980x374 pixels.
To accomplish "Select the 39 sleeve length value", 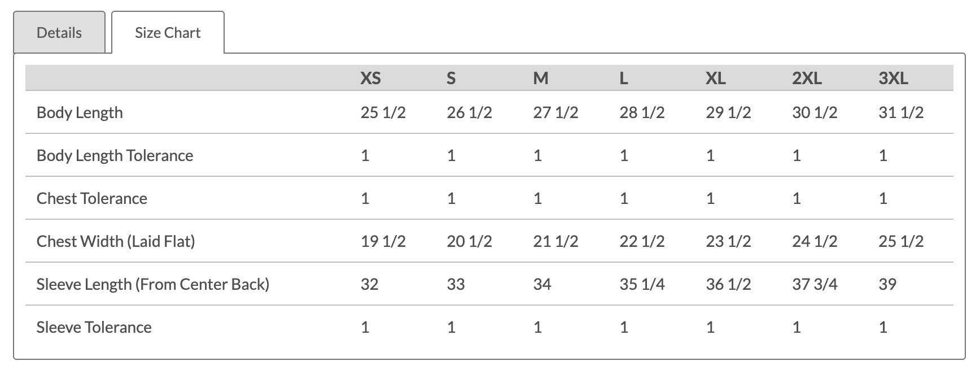I will [887, 284].
